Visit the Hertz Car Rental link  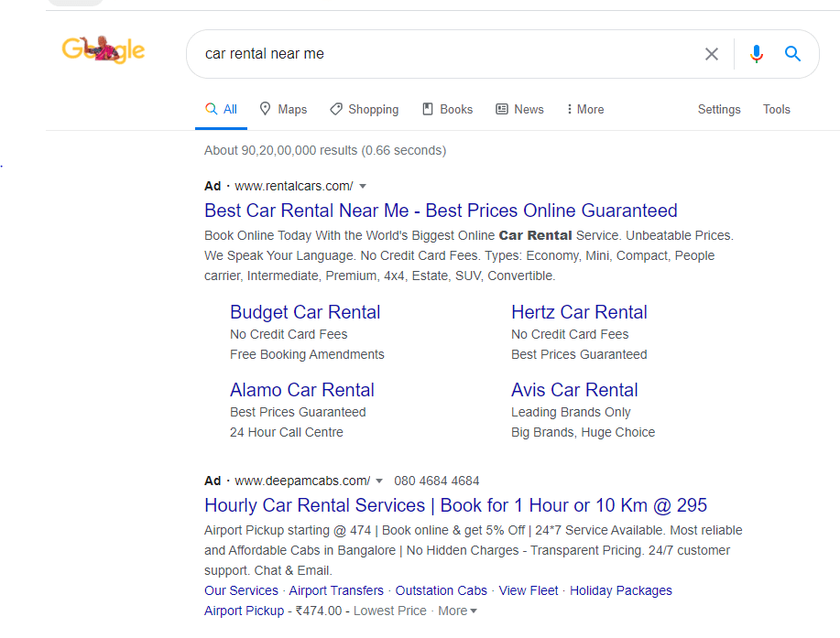tap(579, 312)
